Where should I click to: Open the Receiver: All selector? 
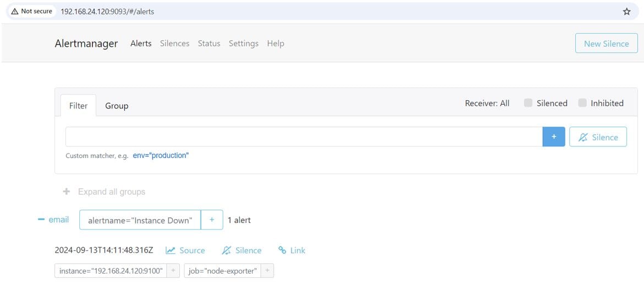(x=487, y=103)
